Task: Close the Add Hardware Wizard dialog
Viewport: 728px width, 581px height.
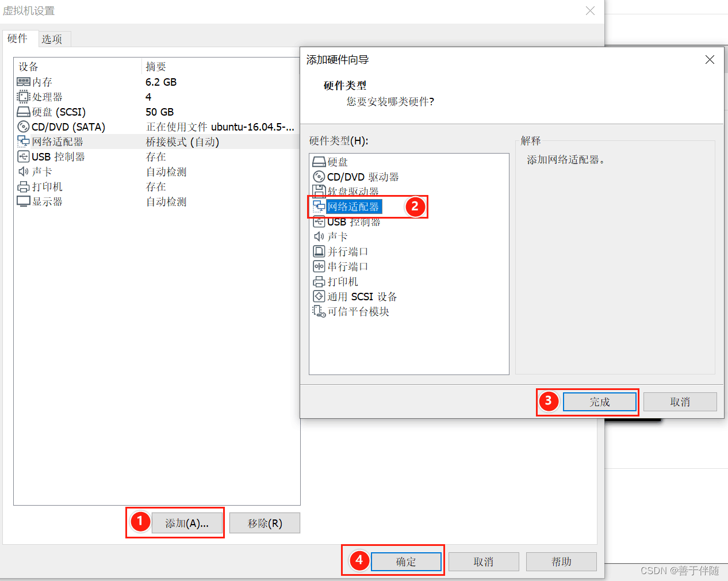Action: pos(710,60)
